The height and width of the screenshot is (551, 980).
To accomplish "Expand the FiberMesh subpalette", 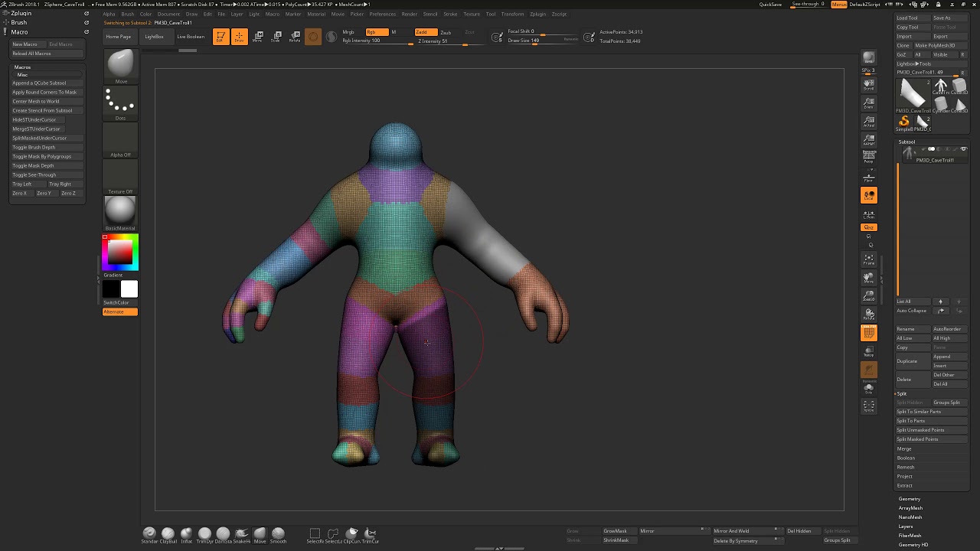I will click(x=910, y=536).
